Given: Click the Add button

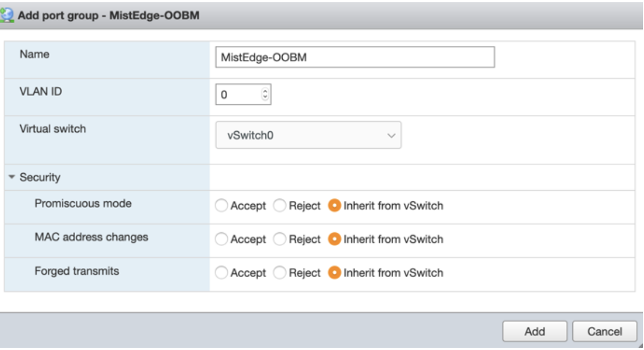Looking at the screenshot, I should (x=535, y=331).
